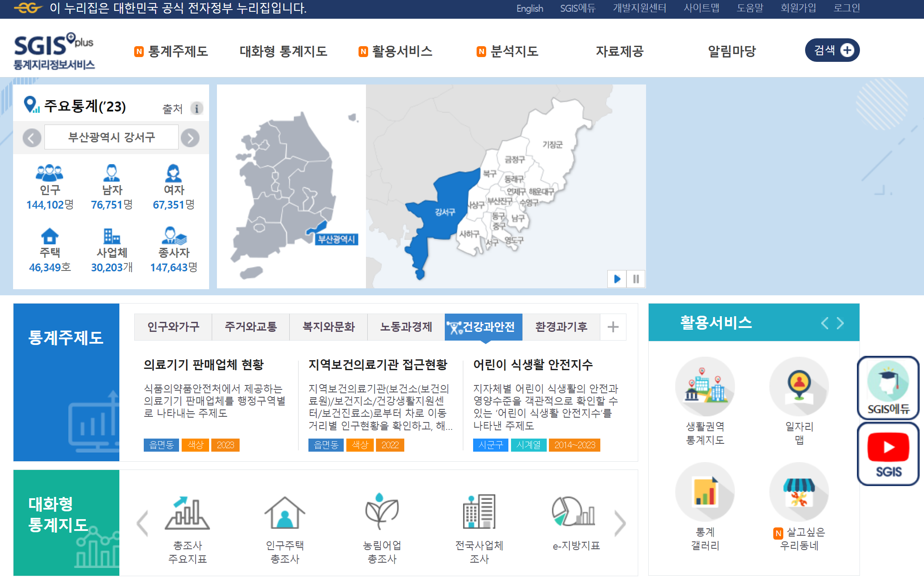
Task: Open the 통계 갤러리 icon
Action: 704,492
